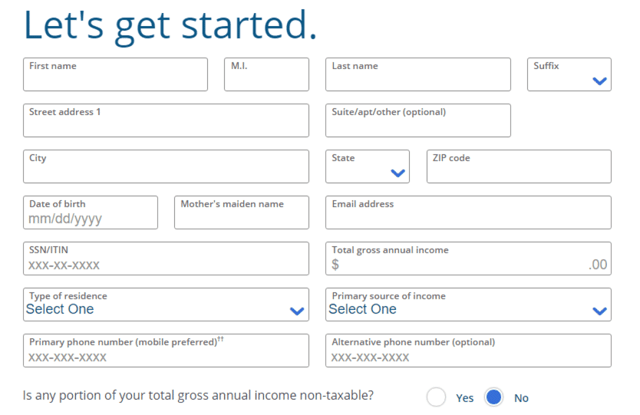
Task: Click the Last name field
Action: pyautogui.click(x=418, y=76)
